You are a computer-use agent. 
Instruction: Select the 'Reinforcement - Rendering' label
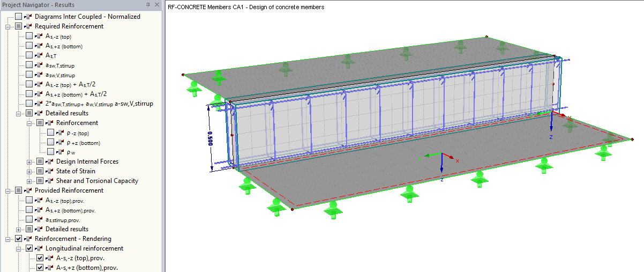pos(73,239)
